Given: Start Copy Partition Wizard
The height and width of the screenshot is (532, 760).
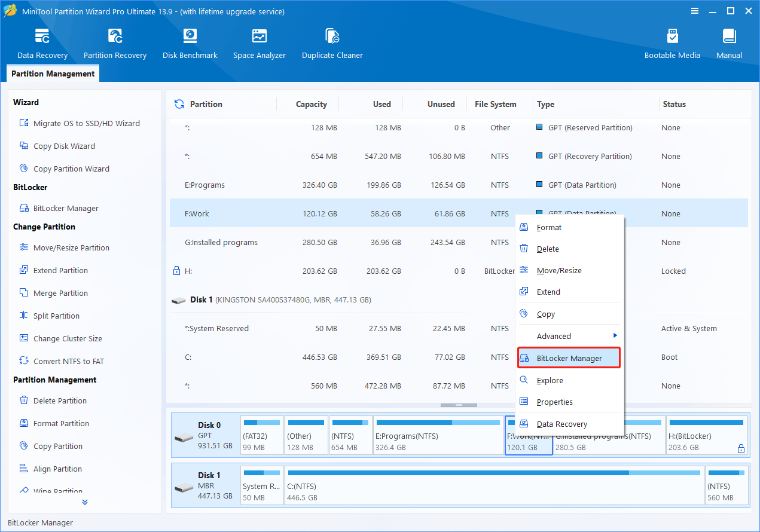Looking at the screenshot, I should pyautogui.click(x=64, y=169).
